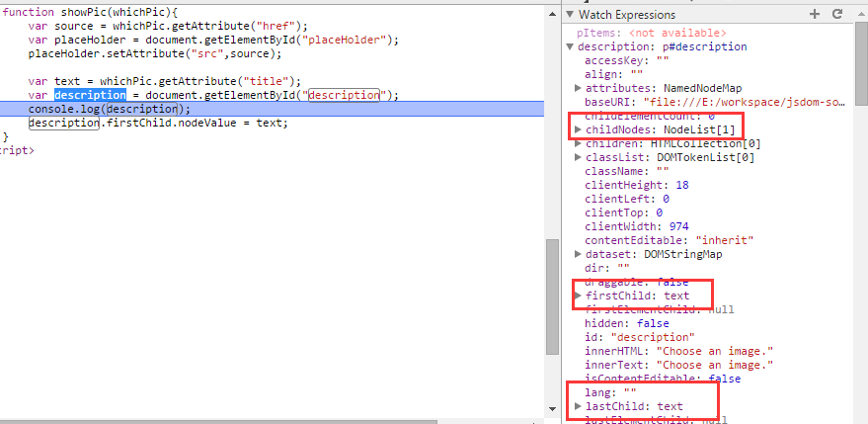868x424 pixels.
Task: Select the id: "description" property
Action: click(x=639, y=338)
